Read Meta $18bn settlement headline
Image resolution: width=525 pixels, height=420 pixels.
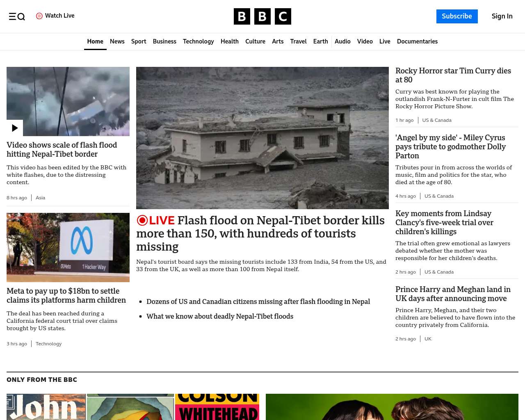[x=66, y=296]
